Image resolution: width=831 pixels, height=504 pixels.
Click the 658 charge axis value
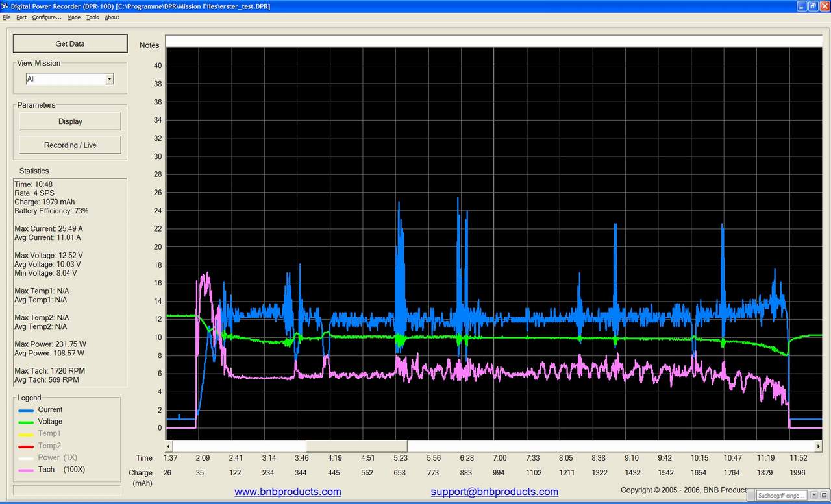[x=400, y=473]
